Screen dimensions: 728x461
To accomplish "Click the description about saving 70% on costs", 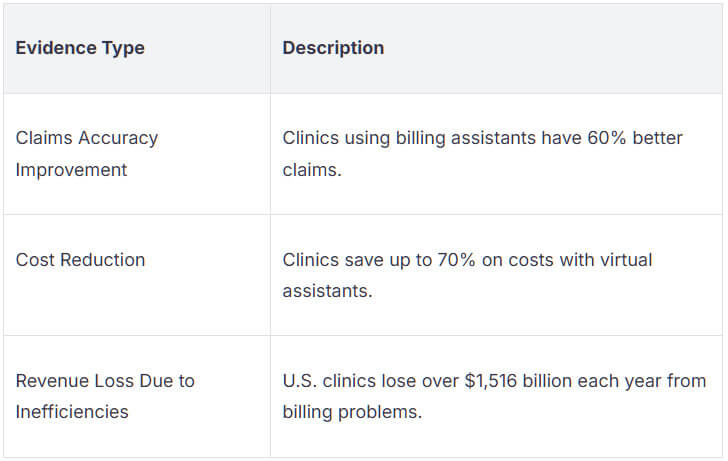I will pos(467,275).
